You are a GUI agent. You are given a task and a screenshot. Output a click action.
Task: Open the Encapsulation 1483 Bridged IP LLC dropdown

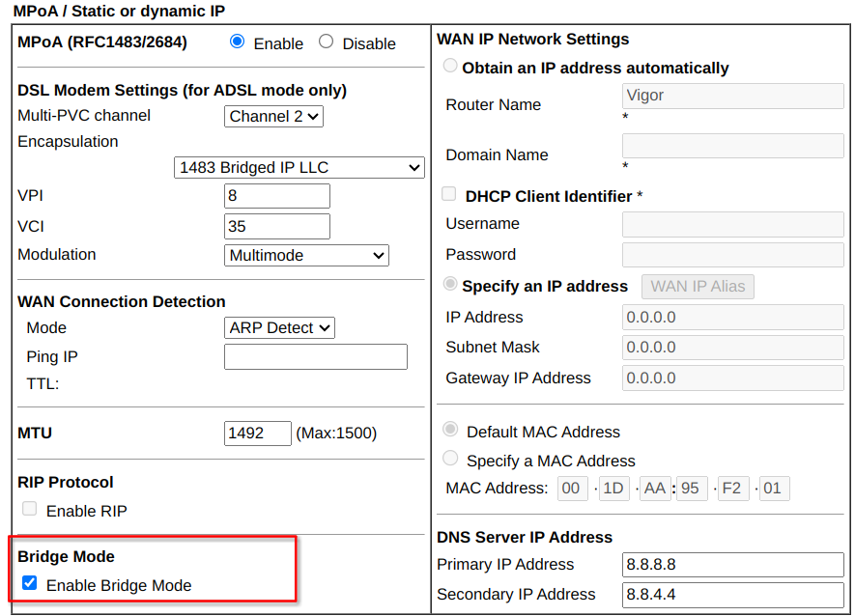click(299, 167)
